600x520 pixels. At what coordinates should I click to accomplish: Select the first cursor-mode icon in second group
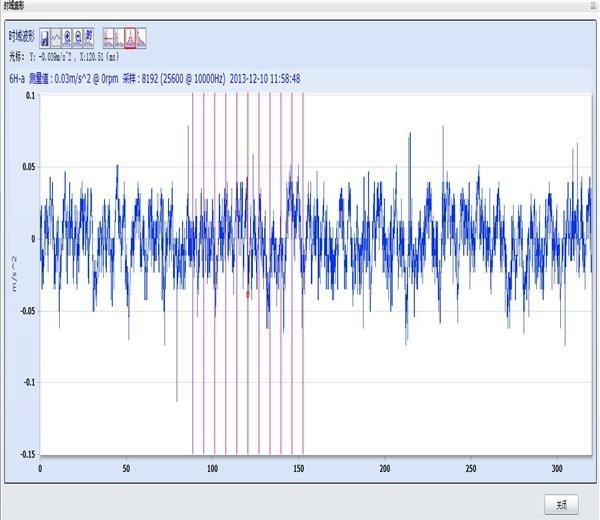point(109,39)
